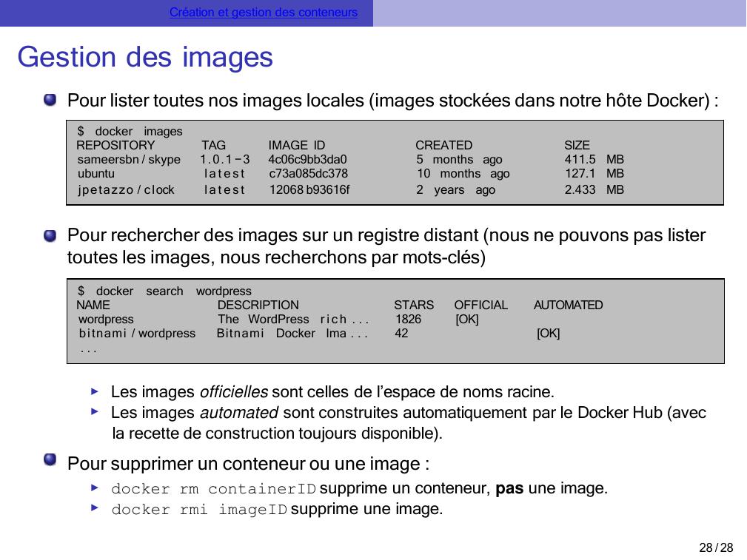The width and height of the screenshot is (747, 560).
Task: Click the blue bullet beside "Pour supprimer un conteneur"
Action: (x=50, y=463)
